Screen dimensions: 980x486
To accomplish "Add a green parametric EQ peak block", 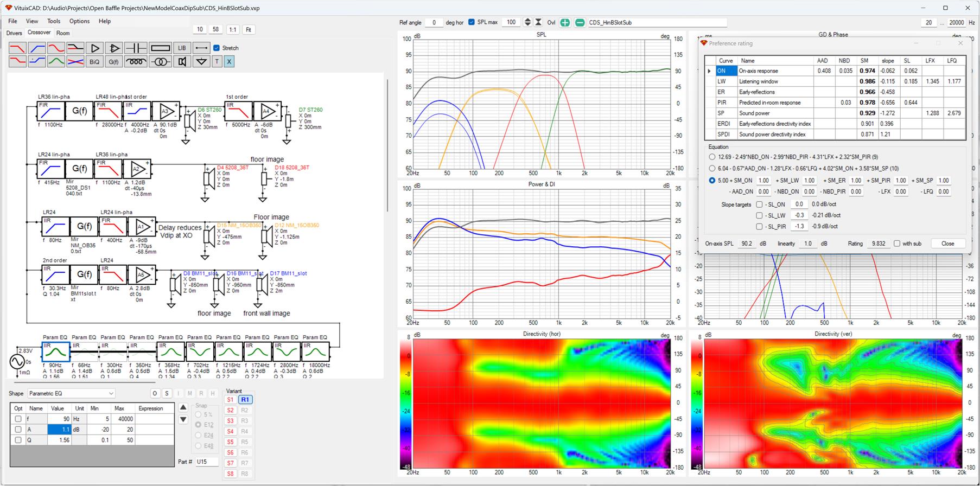I will pyautogui.click(x=56, y=61).
